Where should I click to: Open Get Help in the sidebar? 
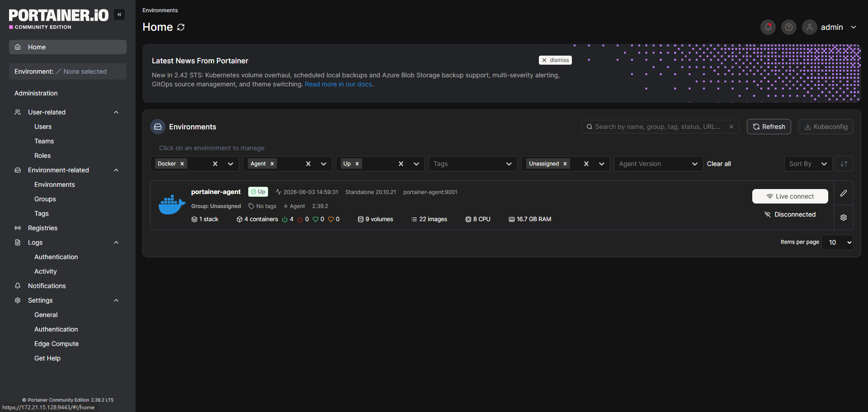47,358
